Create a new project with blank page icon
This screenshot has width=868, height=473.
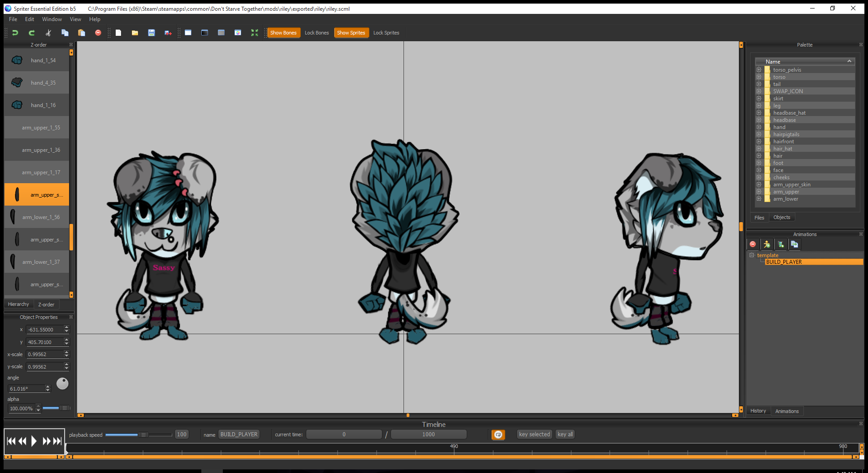(x=118, y=33)
